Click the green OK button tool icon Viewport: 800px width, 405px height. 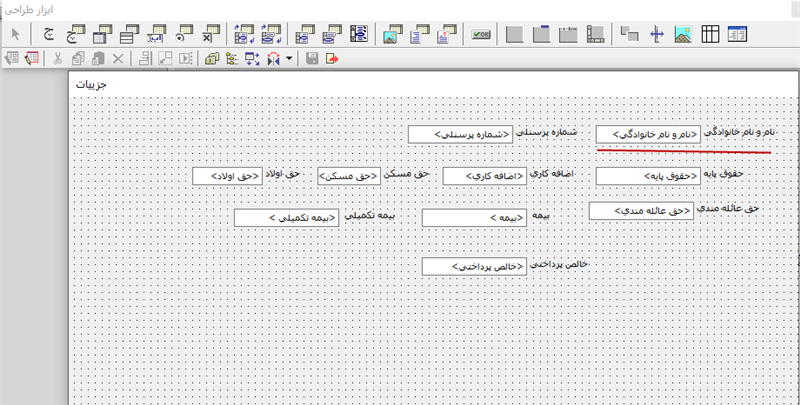(481, 35)
